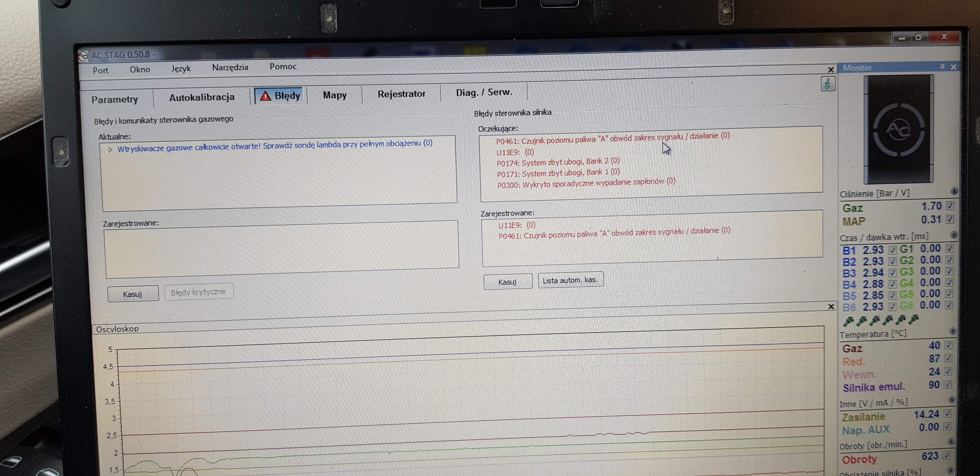Expand the Wtryskiwacze gazowe error message
This screenshot has height=476, width=980.
tap(110, 150)
